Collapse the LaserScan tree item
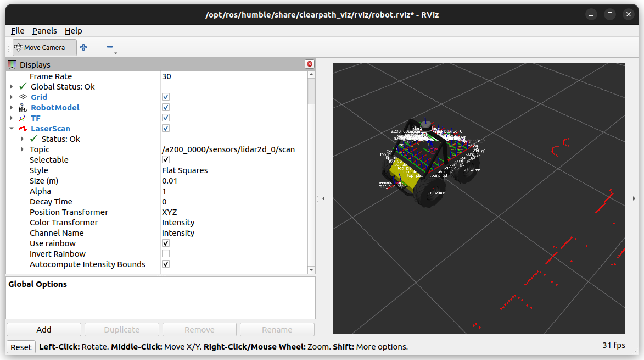This screenshot has height=360, width=644. (x=11, y=129)
